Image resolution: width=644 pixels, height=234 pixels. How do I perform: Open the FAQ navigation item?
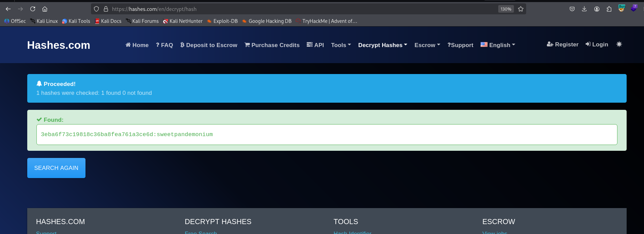(x=164, y=45)
